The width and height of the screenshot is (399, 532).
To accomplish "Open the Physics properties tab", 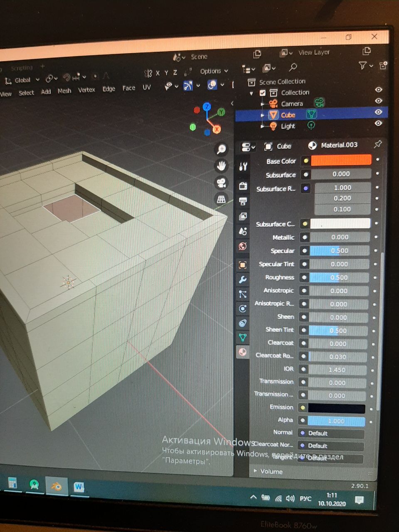I will (x=243, y=308).
